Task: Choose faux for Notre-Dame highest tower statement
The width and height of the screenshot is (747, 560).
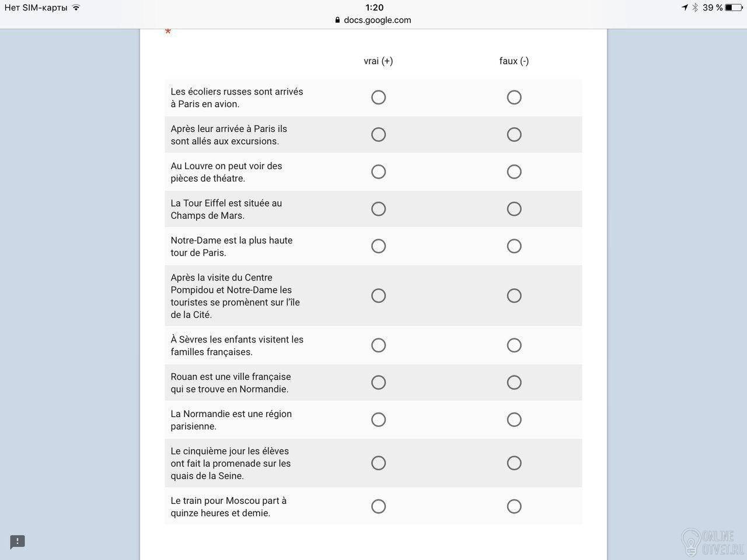Action: [514, 246]
